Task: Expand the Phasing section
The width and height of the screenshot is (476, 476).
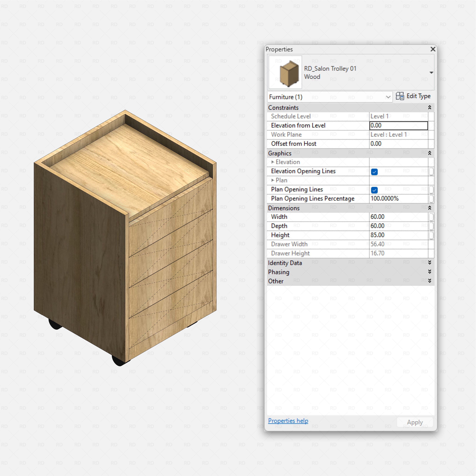Action: coord(430,272)
